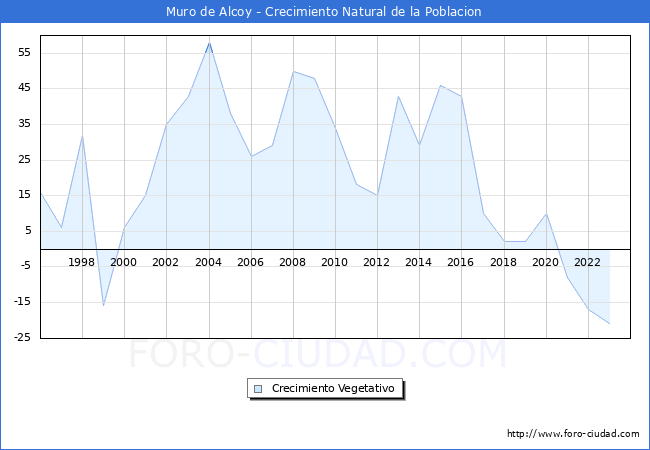The image size is (650, 450).
Task: Click the 1999 negative dip data point
Action: [x=104, y=306]
